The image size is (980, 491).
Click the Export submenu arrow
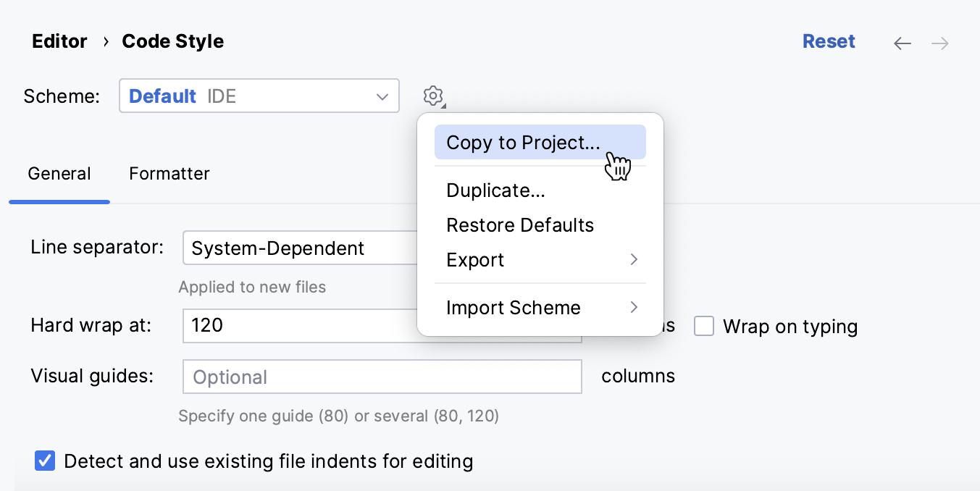pos(634,259)
